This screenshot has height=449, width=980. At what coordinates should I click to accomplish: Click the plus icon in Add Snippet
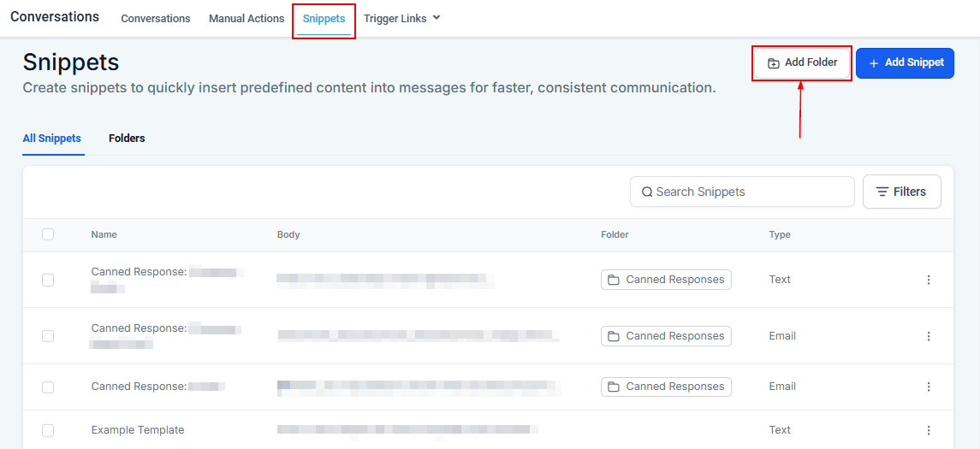tap(873, 63)
